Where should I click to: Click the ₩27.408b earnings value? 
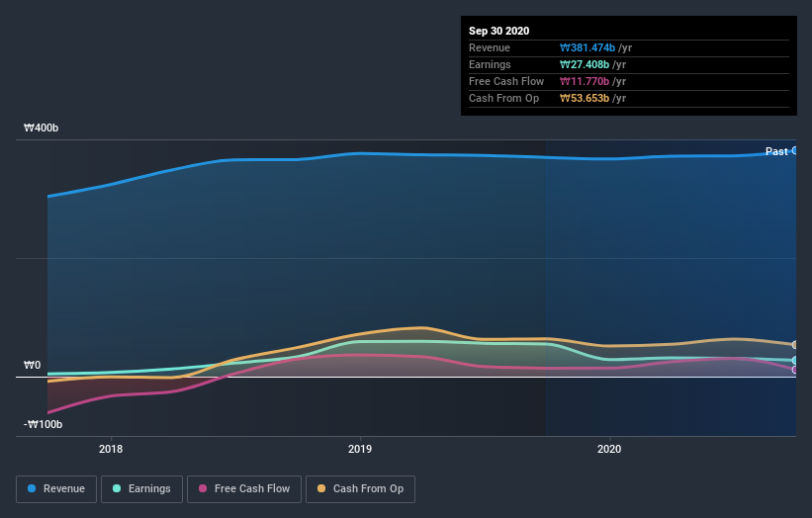(x=585, y=64)
